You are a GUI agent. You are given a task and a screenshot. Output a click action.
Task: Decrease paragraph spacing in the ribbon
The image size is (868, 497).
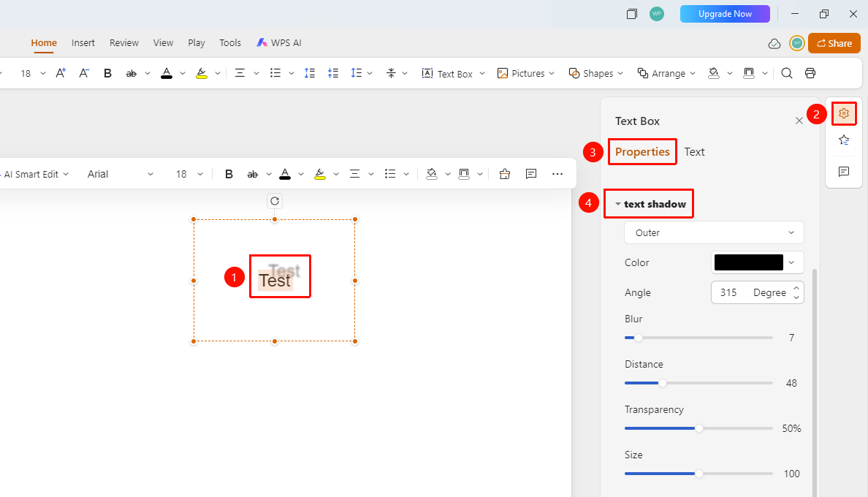click(x=332, y=73)
